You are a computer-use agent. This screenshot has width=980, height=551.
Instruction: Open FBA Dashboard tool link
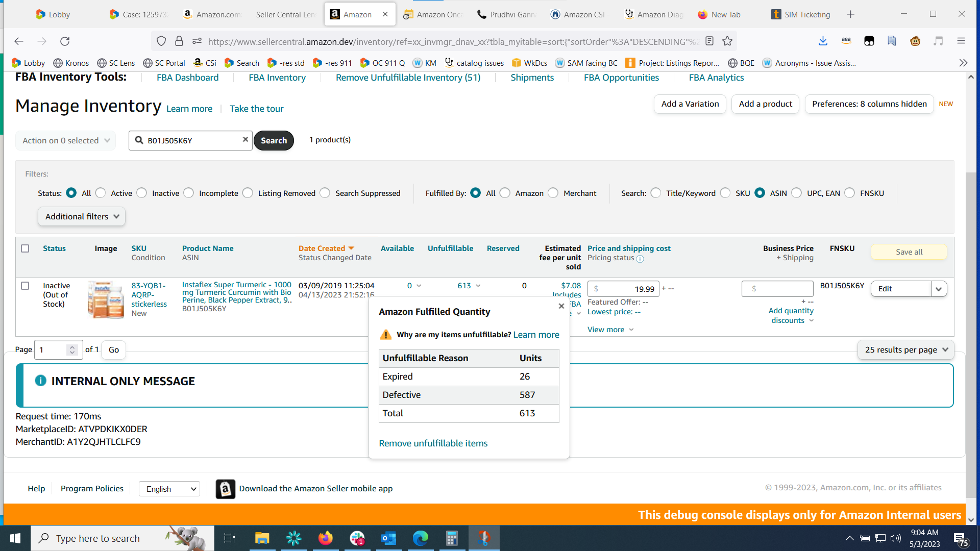point(187,78)
